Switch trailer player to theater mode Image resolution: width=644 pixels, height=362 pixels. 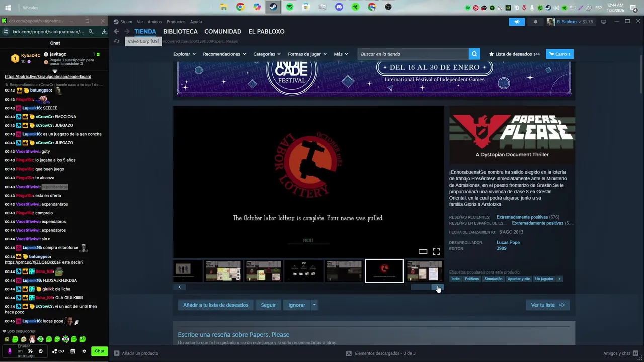pyautogui.click(x=423, y=251)
